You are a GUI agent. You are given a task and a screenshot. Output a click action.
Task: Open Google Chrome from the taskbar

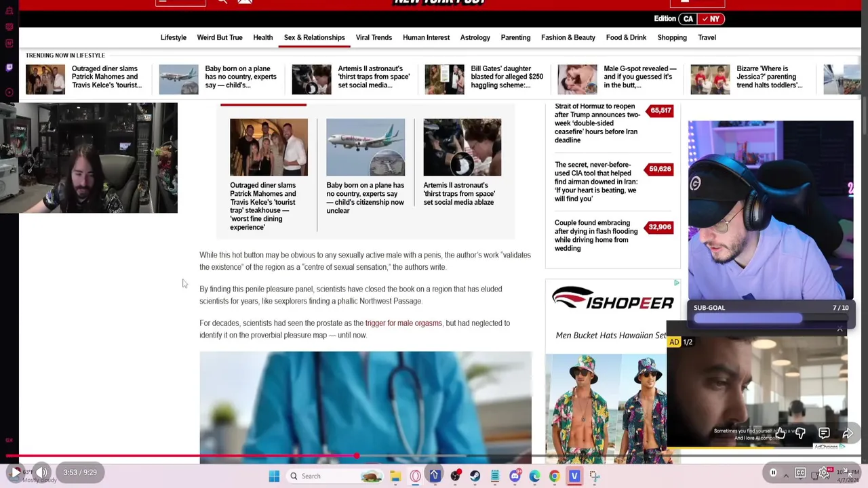(554, 476)
